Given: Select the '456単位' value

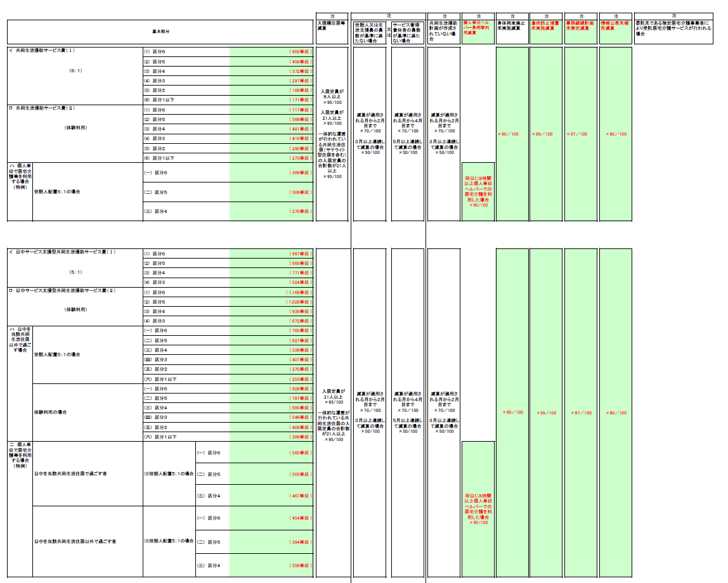Looking at the screenshot, I should [301, 61].
